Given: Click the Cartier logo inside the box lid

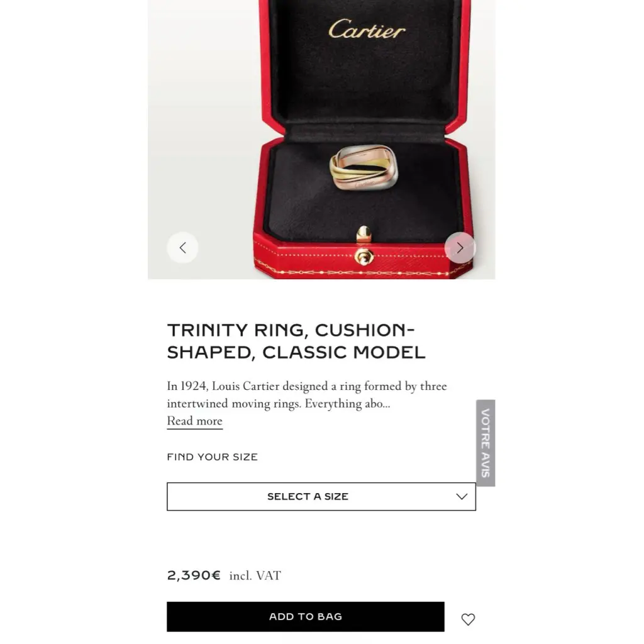Looking at the screenshot, I should click(x=367, y=29).
